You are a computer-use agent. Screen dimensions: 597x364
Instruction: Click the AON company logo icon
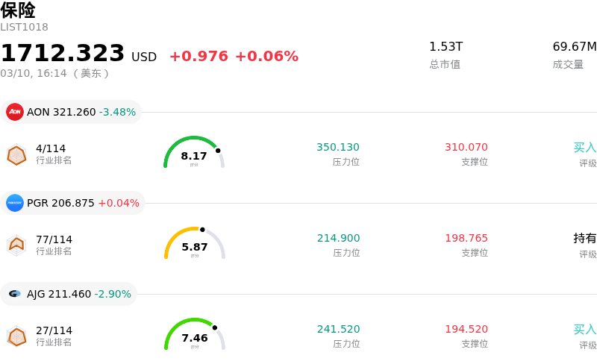pyautogui.click(x=15, y=112)
